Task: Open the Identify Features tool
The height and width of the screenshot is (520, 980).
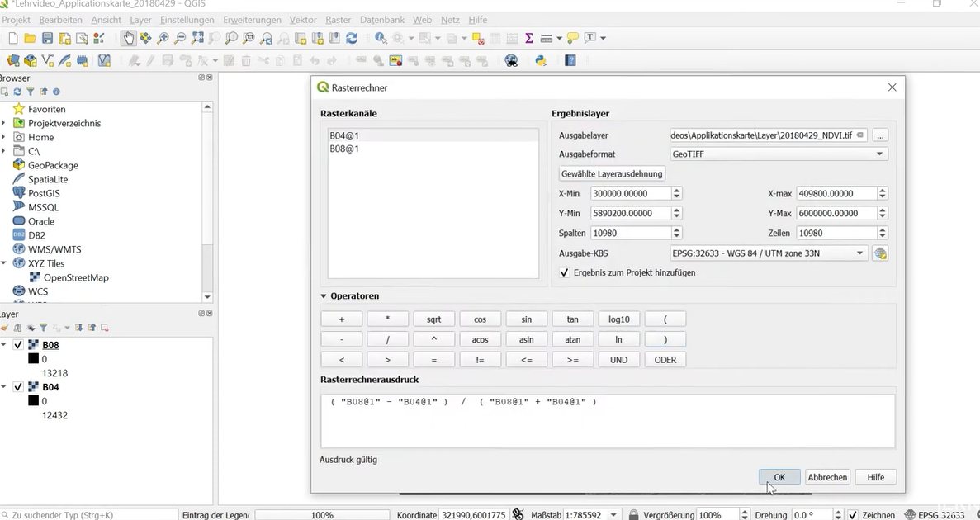Action: (x=381, y=38)
